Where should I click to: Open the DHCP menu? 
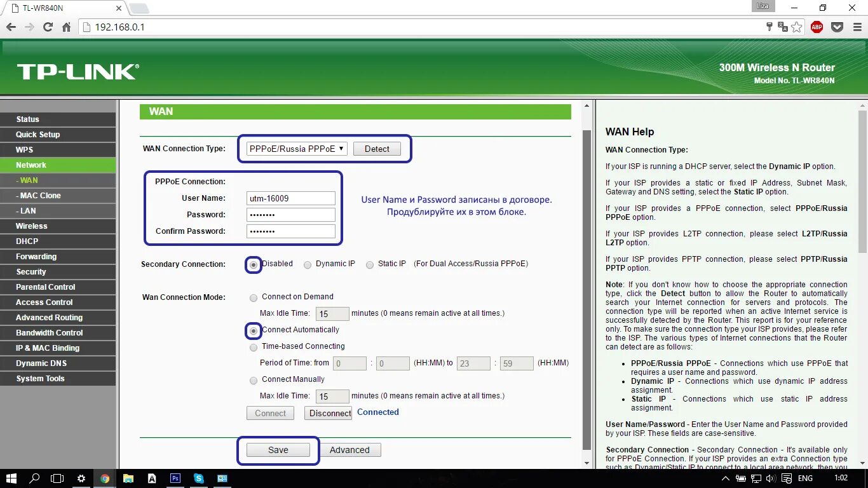pos(58,241)
